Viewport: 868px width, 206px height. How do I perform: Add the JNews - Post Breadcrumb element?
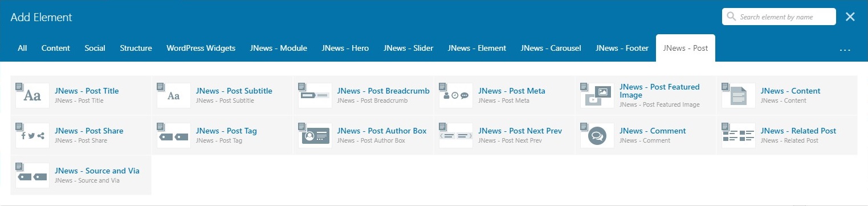click(364, 96)
